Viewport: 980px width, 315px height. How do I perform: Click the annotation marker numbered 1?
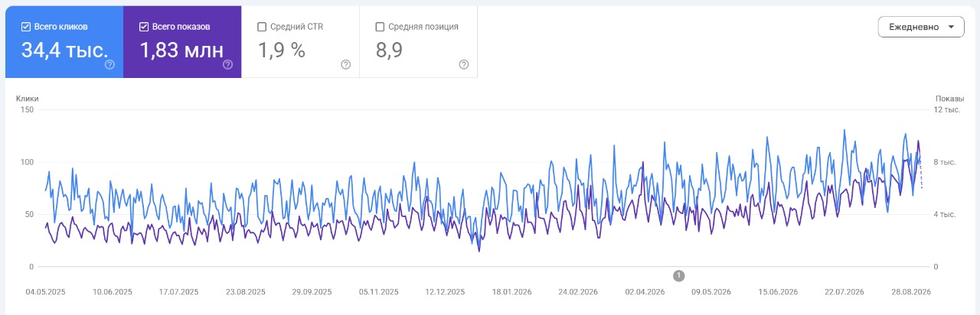point(678,275)
